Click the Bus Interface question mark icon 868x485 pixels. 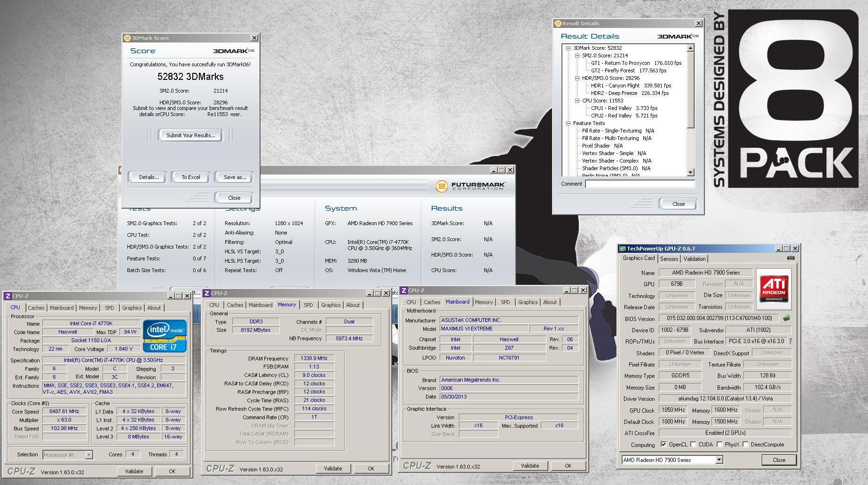click(x=790, y=341)
